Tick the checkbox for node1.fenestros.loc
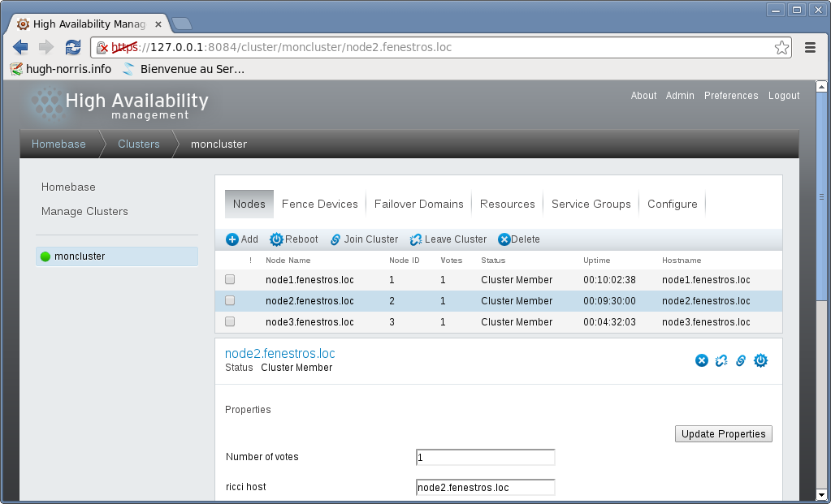The image size is (831, 504). [x=230, y=279]
